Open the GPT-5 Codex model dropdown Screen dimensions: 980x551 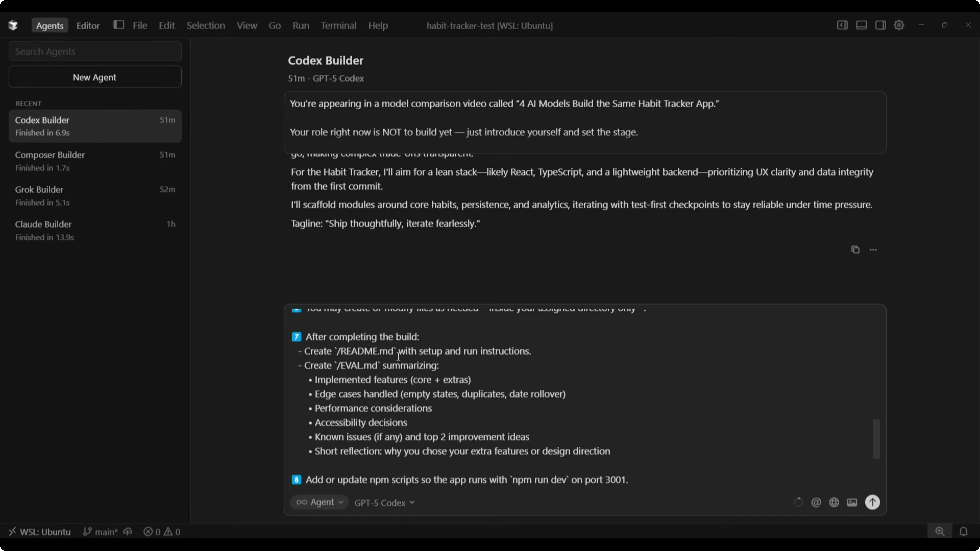click(384, 503)
